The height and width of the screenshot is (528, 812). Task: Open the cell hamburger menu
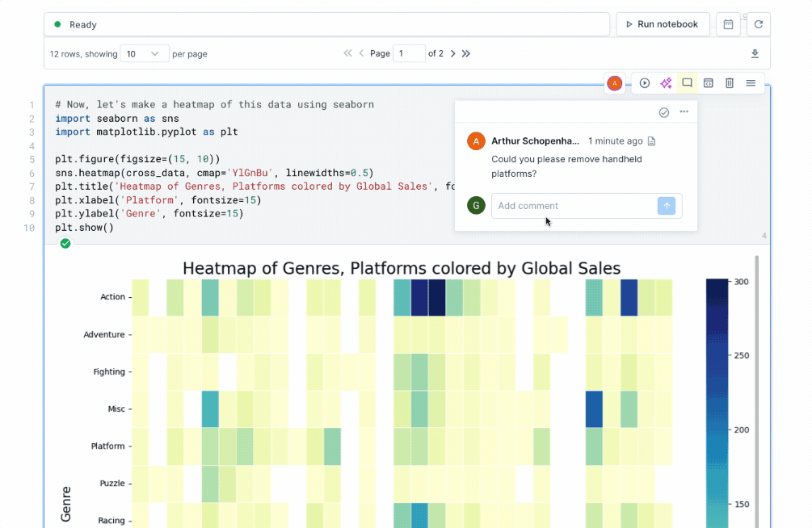point(751,83)
